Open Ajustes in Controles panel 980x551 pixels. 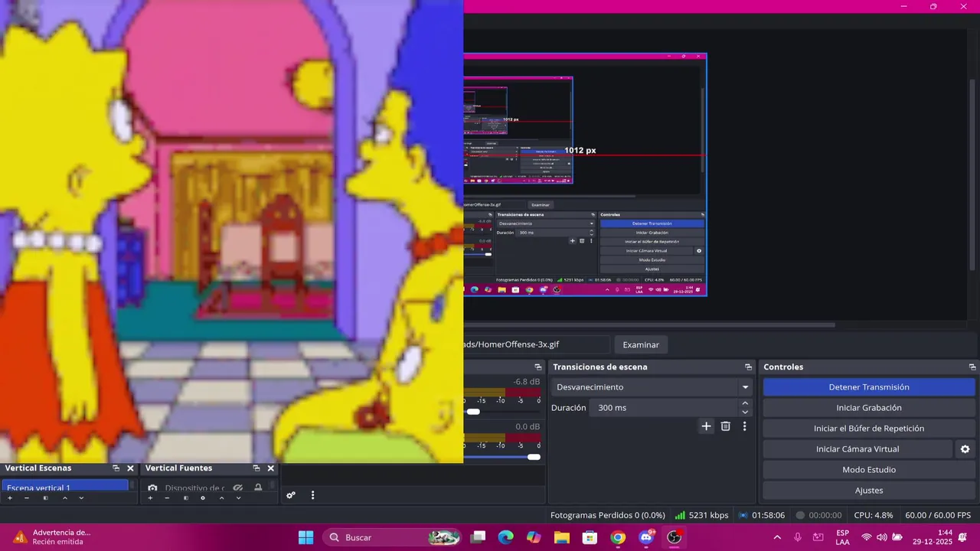click(869, 491)
